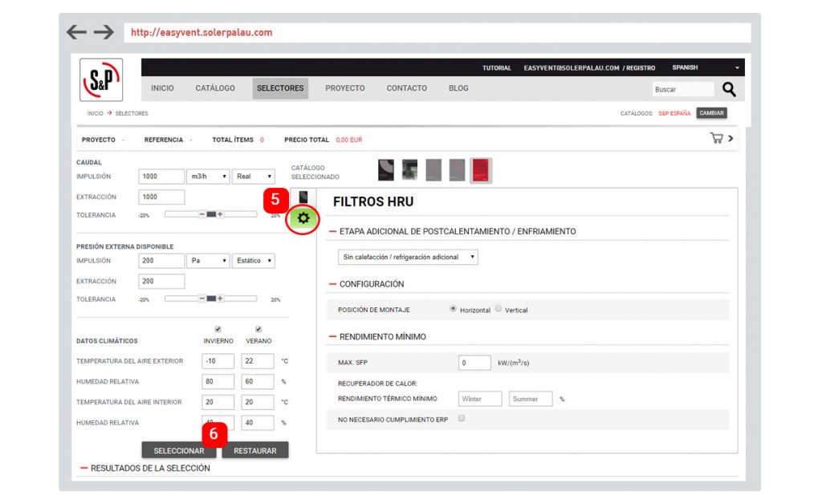Click the summer exterior temperature 22 field

[x=258, y=361]
